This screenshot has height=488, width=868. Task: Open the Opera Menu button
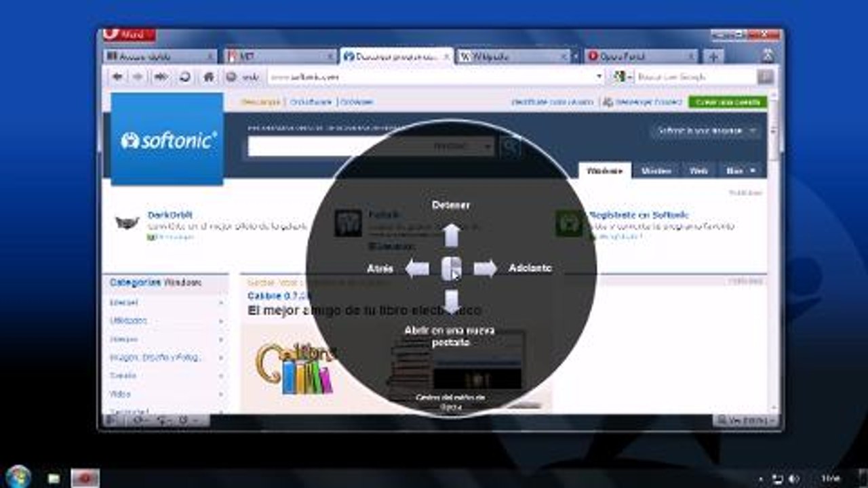[130, 35]
